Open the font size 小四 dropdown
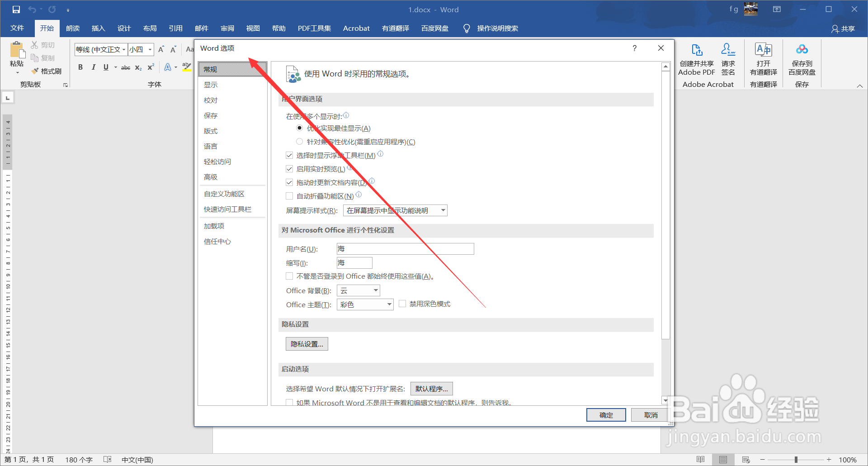This screenshot has height=466, width=868. tap(150, 49)
